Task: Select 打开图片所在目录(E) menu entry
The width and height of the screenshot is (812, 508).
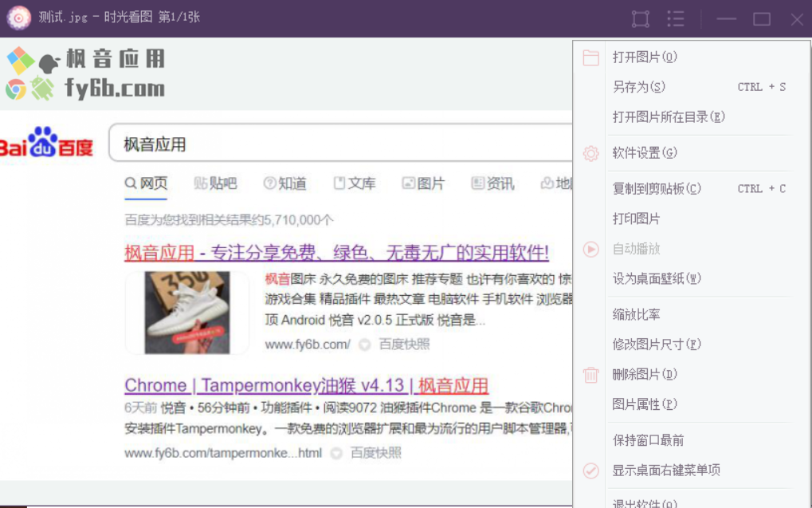Action: pos(669,117)
